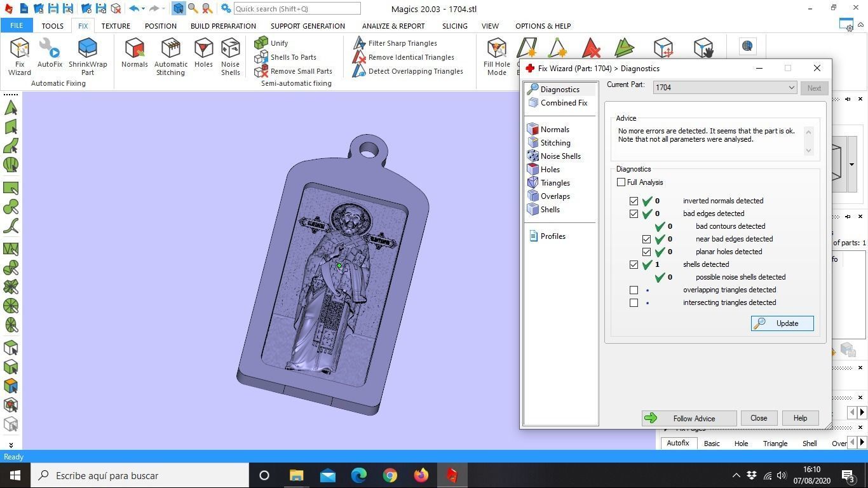Open BUILD PREPARATION tab
Viewport: 868px width, 488px height.
click(x=223, y=26)
